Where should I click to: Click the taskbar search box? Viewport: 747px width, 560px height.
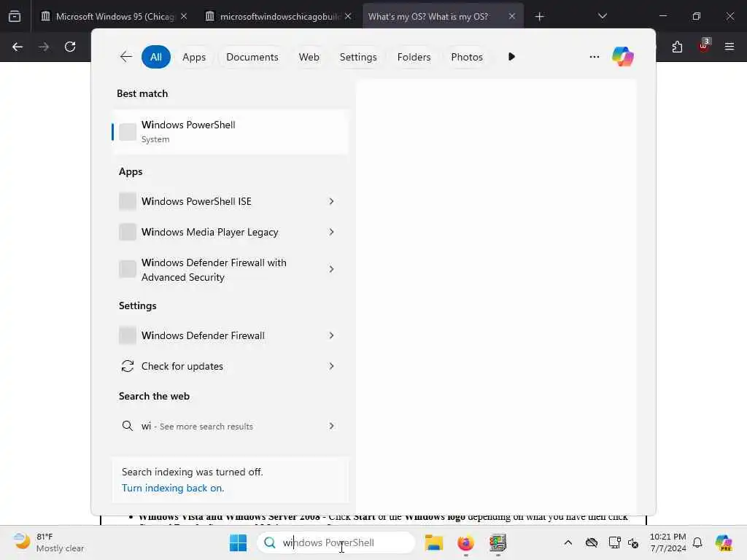(x=336, y=542)
